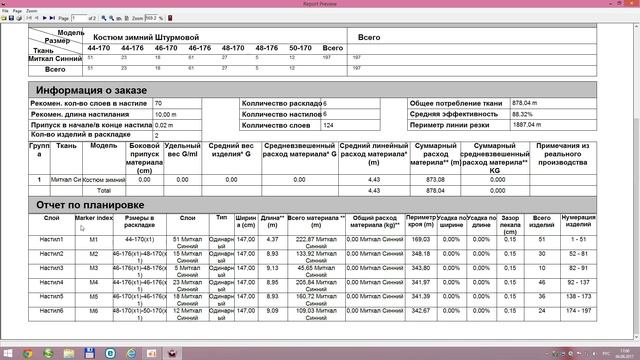This screenshot has height=360, width=640.
Task: Click the floppy disk taskbar icon
Action: click(89, 353)
